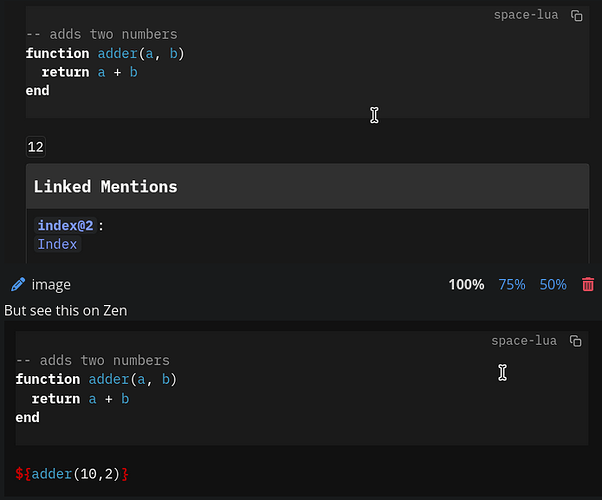Click 'function adder(a, b)' in the top block
Screen dimensions: 602x500
click(105, 53)
